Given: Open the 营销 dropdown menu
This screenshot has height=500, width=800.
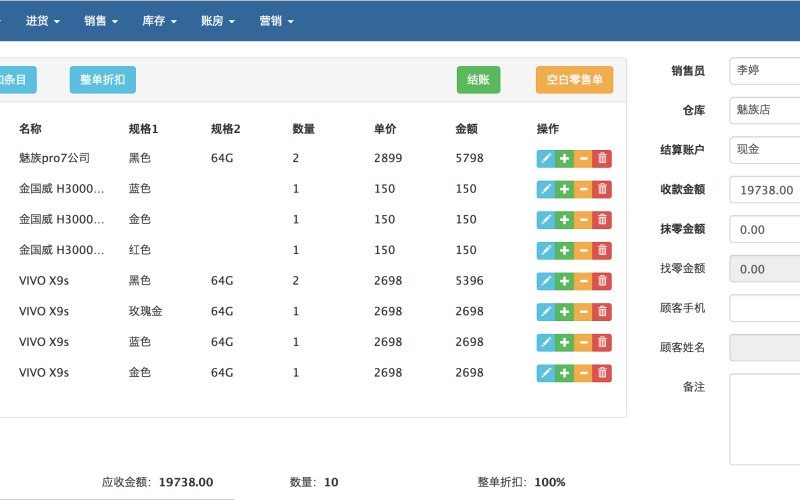Looking at the screenshot, I should pyautogui.click(x=277, y=21).
